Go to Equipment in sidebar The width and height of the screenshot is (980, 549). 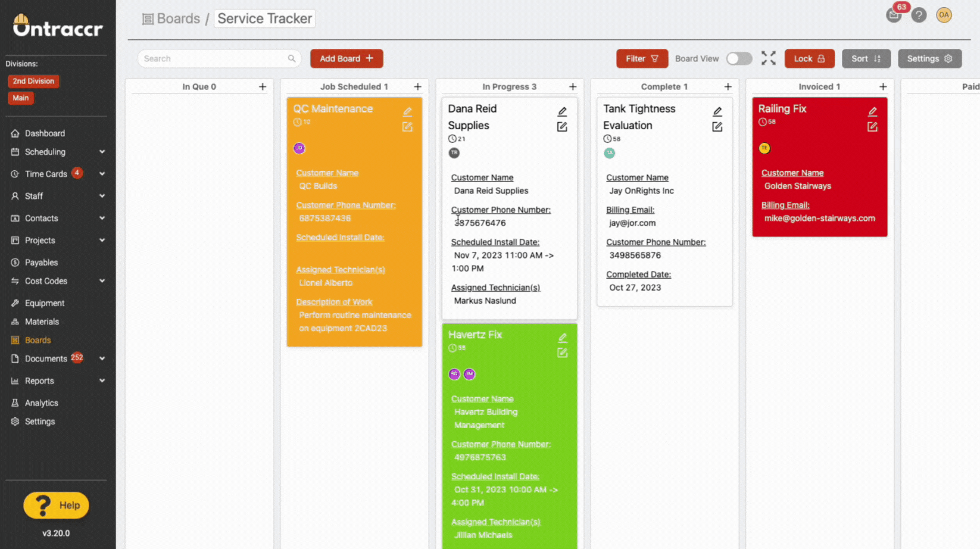(45, 303)
